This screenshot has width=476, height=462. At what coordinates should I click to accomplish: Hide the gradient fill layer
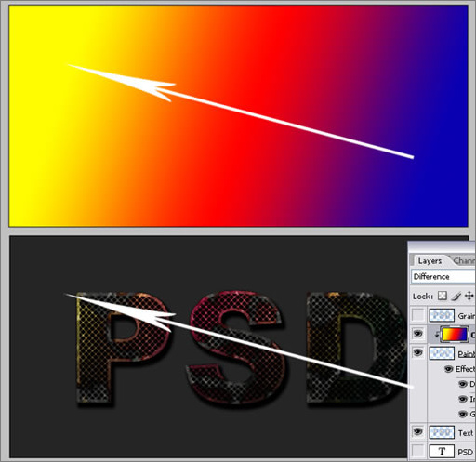[418, 334]
